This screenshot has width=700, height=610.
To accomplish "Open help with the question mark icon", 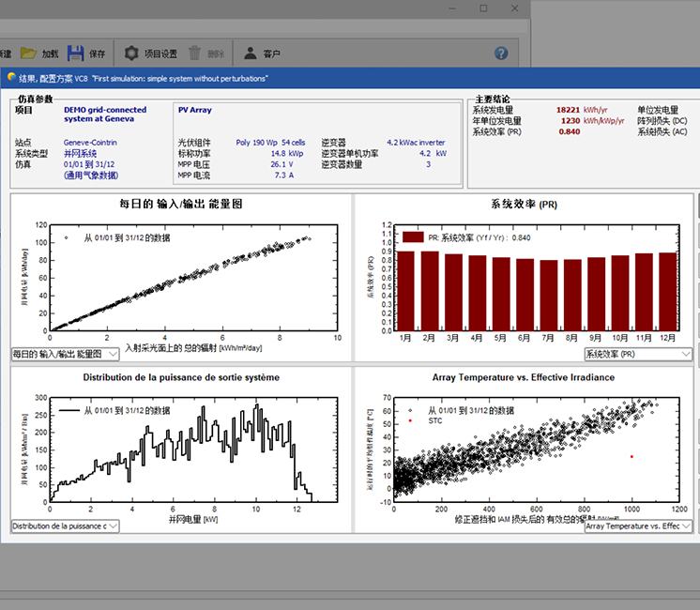I will pyautogui.click(x=501, y=53).
